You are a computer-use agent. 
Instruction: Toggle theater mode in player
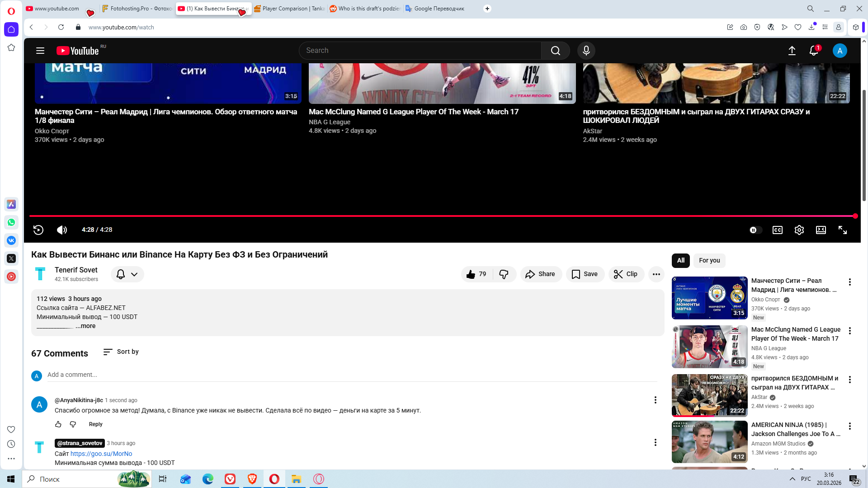(x=821, y=230)
